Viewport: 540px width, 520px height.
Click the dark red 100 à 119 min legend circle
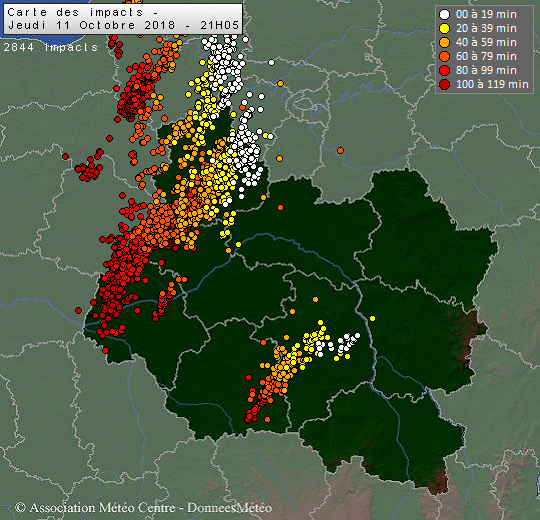coord(445,84)
